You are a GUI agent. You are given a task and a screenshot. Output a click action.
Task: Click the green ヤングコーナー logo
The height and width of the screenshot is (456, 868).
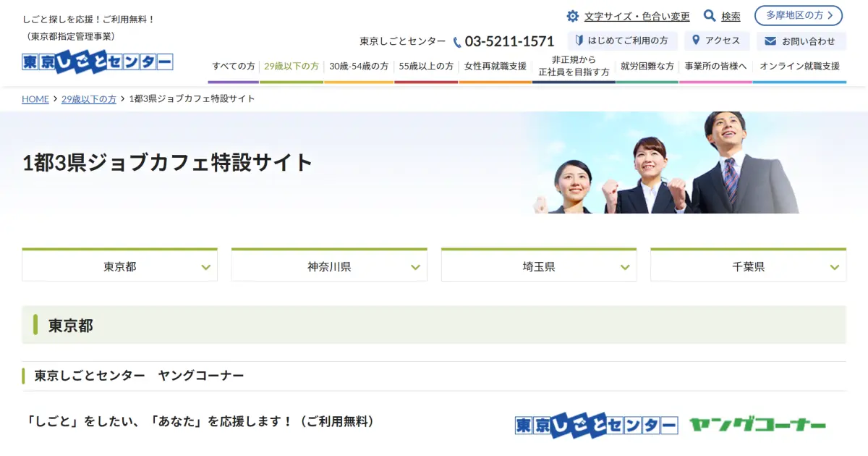(x=757, y=425)
